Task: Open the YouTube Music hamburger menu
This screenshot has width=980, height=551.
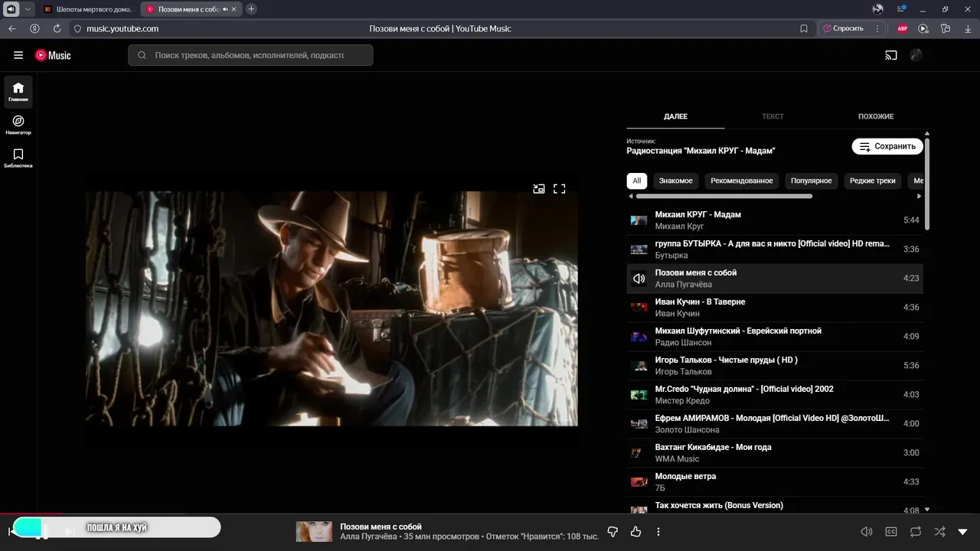Action: coord(18,55)
